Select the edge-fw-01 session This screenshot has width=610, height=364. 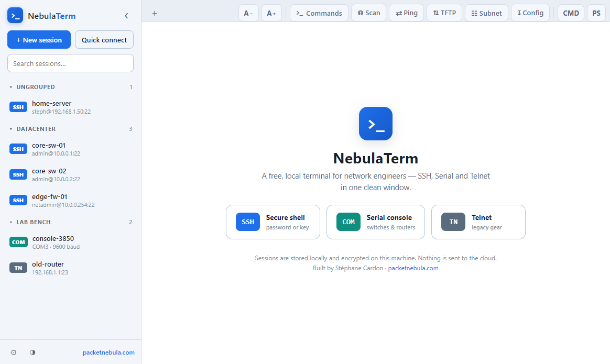pyautogui.click(x=70, y=200)
